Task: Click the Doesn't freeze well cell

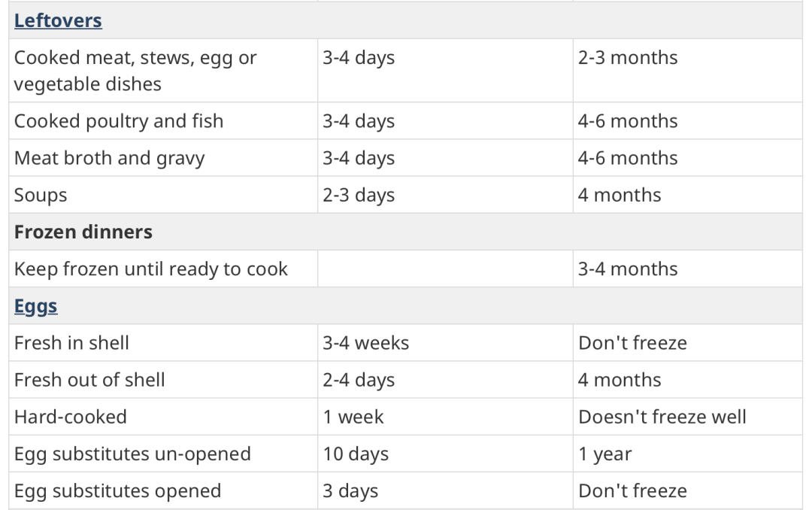Action: coord(662,417)
